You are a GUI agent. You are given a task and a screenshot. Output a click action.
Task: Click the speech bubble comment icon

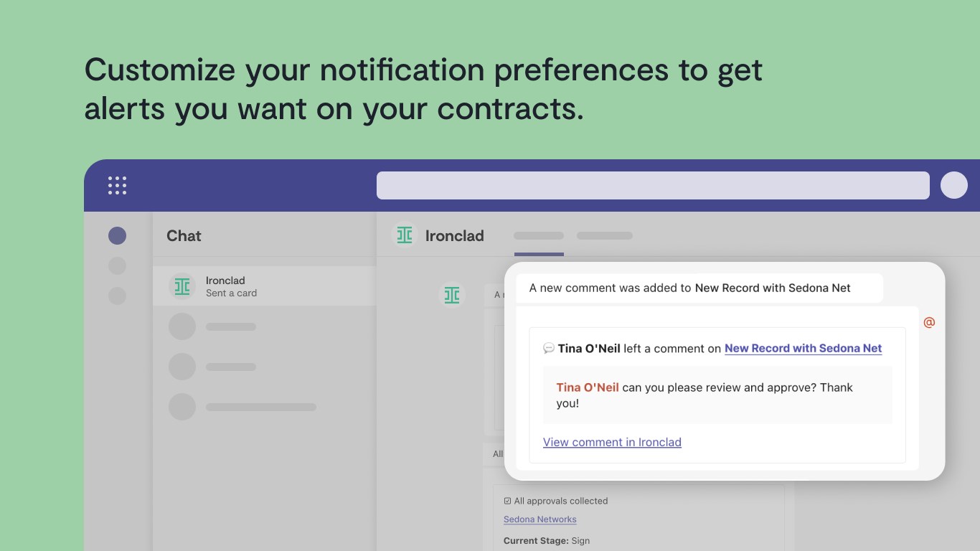[549, 348]
